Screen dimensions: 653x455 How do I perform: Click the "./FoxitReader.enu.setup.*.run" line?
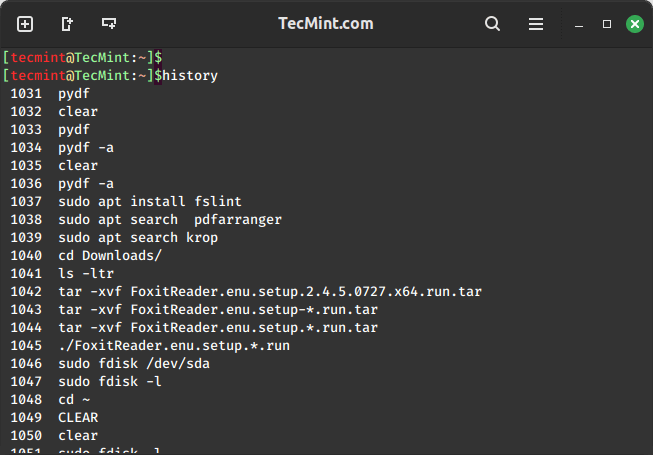[x=173, y=345]
